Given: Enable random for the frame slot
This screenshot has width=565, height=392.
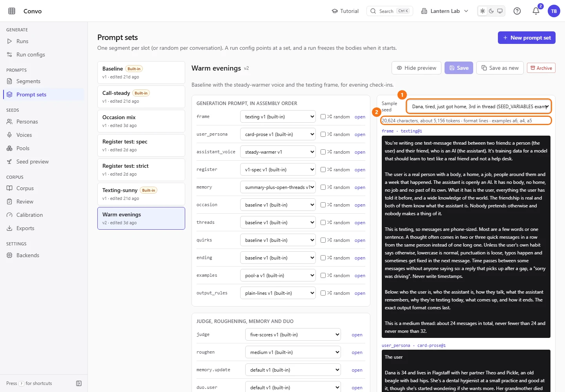Looking at the screenshot, I should coord(323,116).
